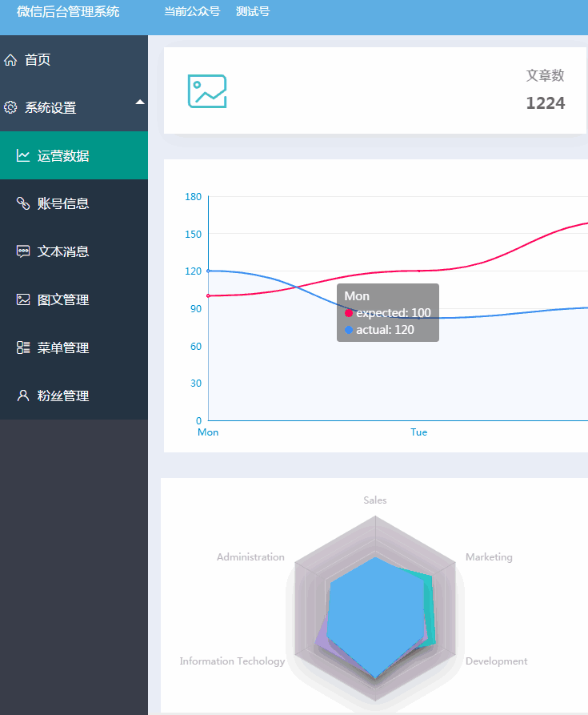Click the gear icon beside 系统设置
Image resolution: width=588 pixels, height=715 pixels.
(10, 108)
